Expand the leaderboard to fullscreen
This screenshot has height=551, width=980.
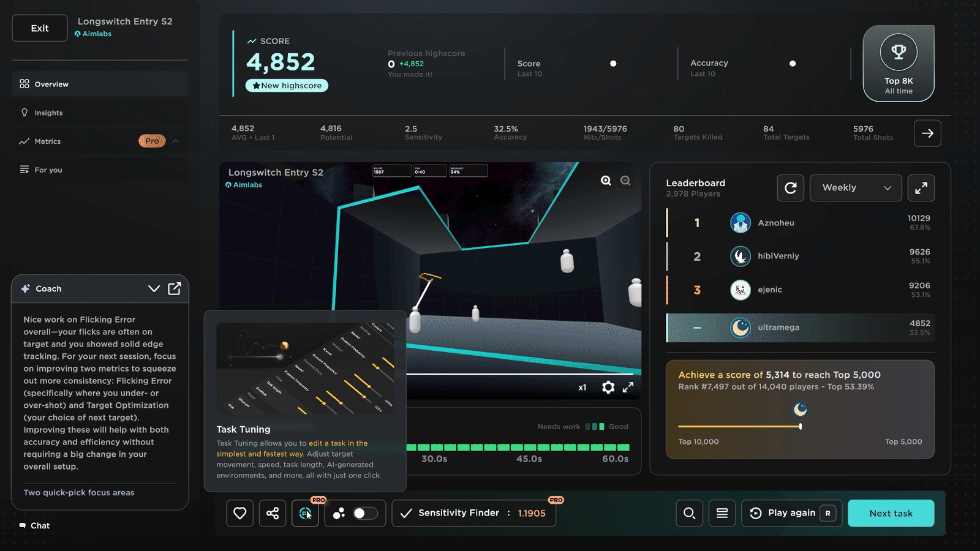pyautogui.click(x=921, y=188)
